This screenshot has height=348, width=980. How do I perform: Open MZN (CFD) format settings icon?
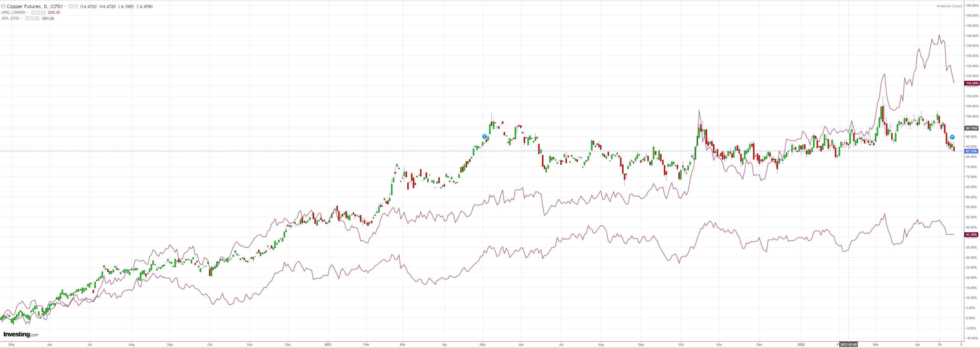point(32,18)
